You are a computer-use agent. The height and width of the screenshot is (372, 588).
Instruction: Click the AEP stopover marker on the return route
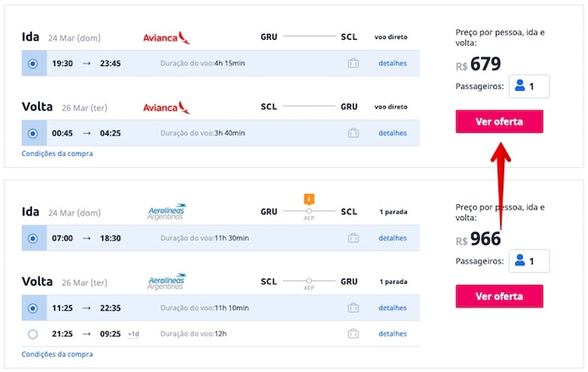[309, 281]
